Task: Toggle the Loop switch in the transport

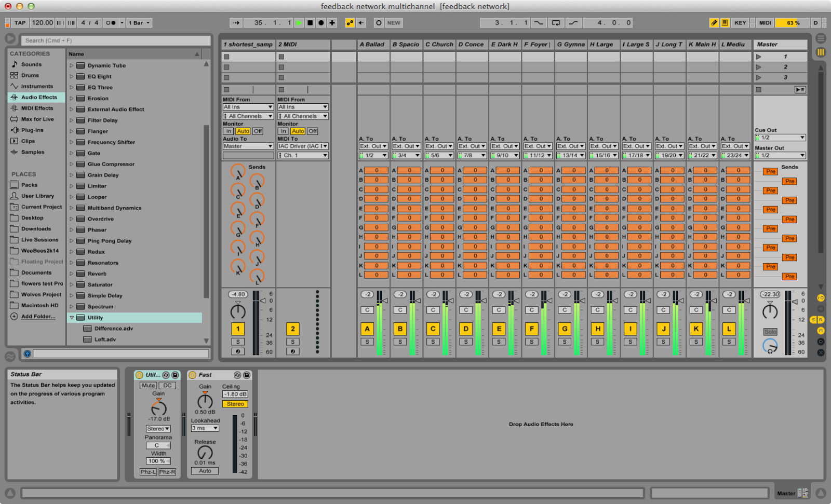Action: [556, 23]
